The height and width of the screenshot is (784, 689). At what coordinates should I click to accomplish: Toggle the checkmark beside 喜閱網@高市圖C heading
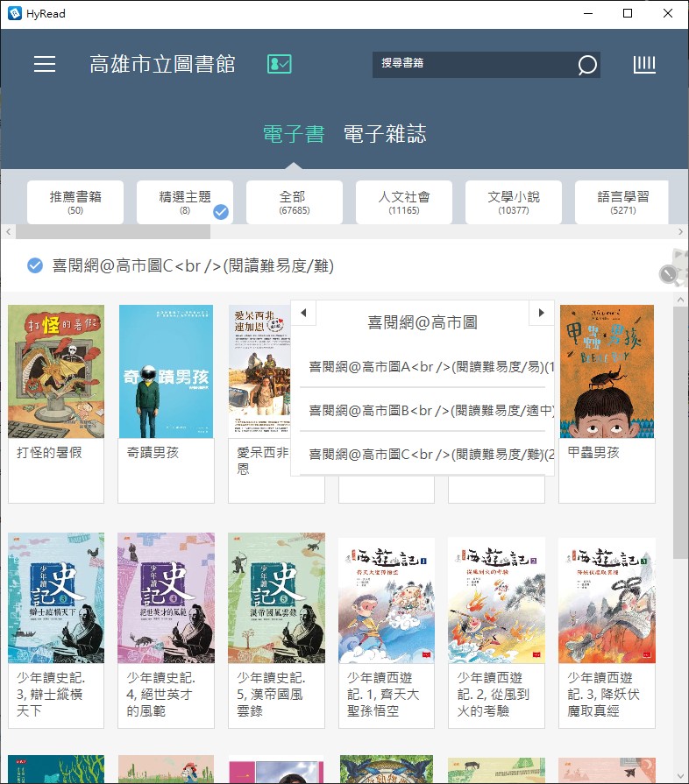[35, 265]
